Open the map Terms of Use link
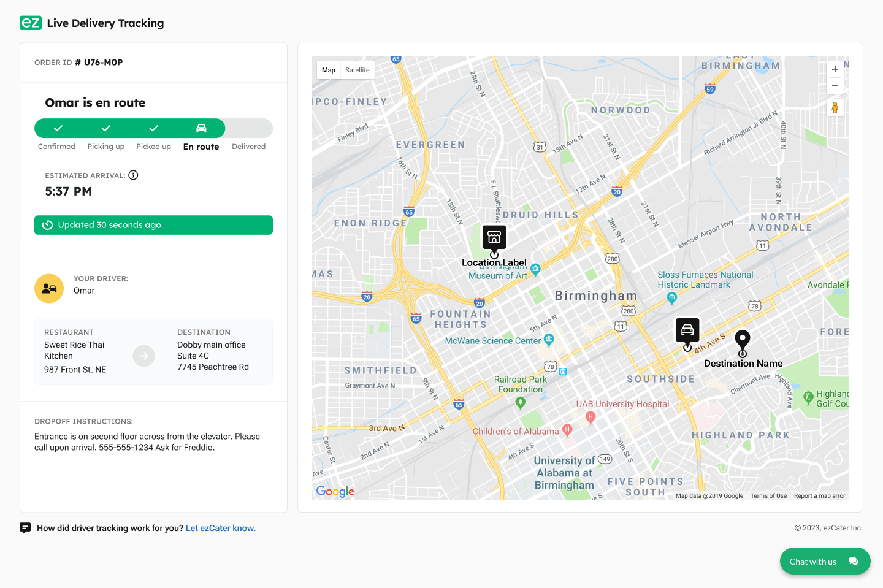 pos(768,496)
